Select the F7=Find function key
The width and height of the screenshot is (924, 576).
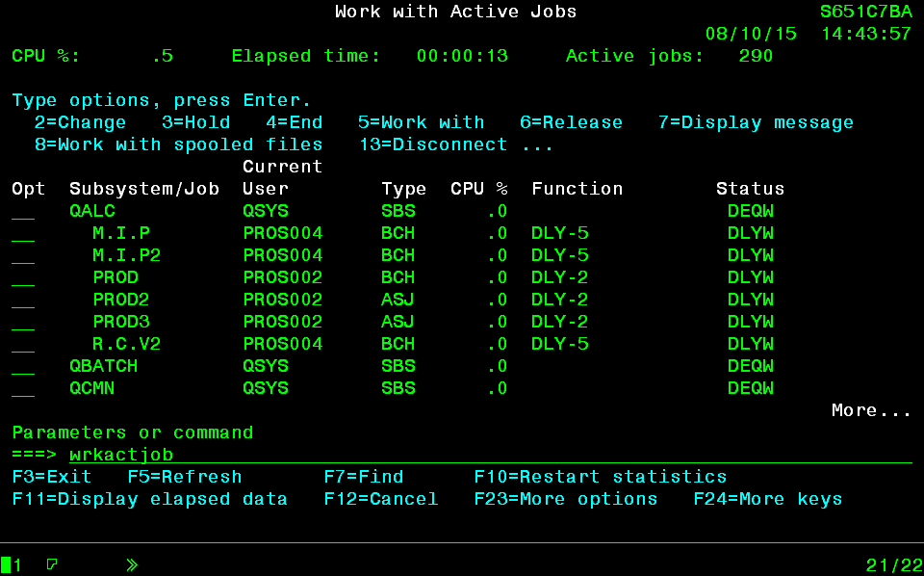364,477
